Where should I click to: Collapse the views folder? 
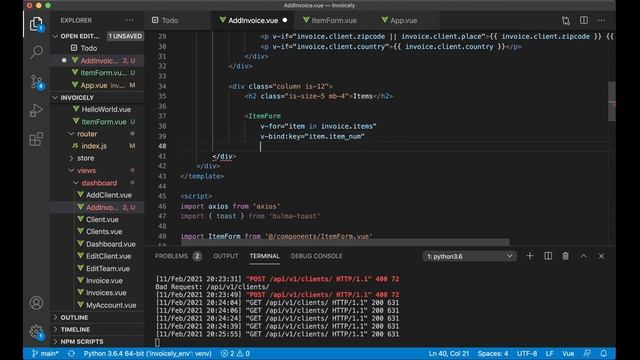click(x=87, y=170)
